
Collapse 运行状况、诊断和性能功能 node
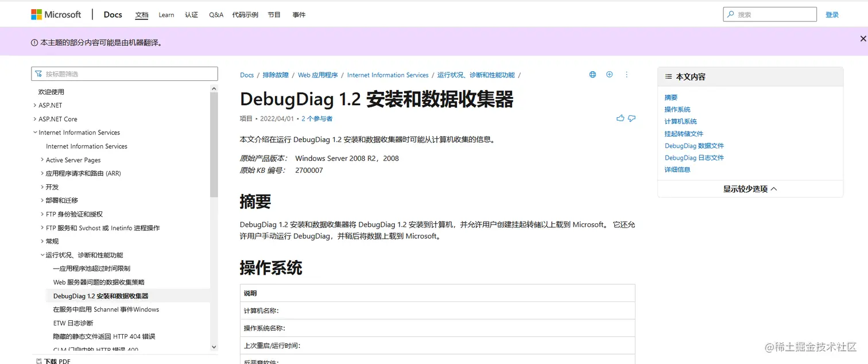(x=42, y=254)
